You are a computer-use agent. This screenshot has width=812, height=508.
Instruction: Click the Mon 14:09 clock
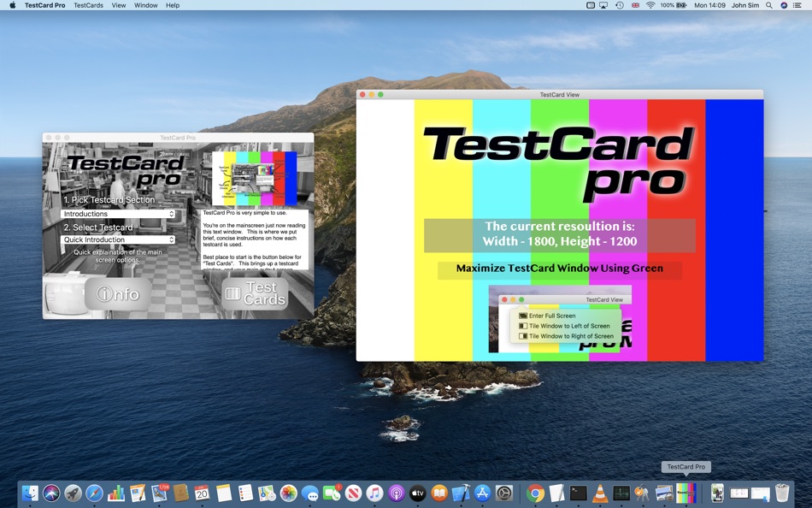[709, 5]
